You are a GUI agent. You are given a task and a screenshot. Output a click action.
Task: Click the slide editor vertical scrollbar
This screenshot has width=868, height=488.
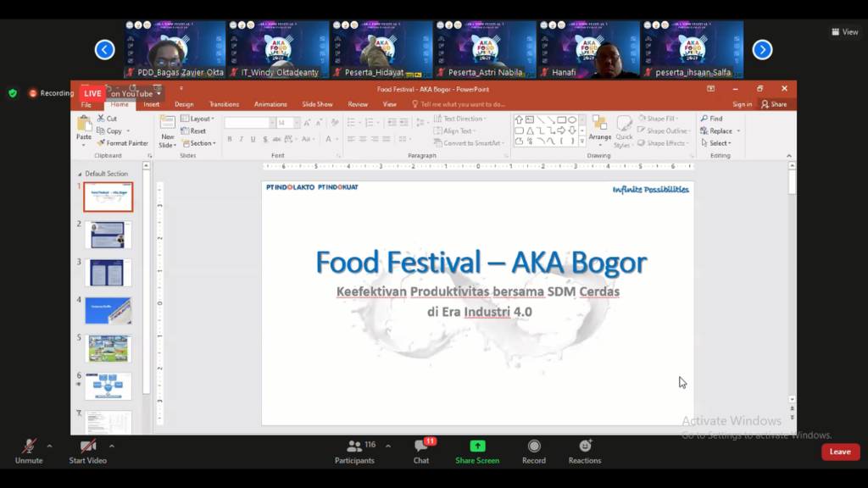pyautogui.click(x=793, y=288)
